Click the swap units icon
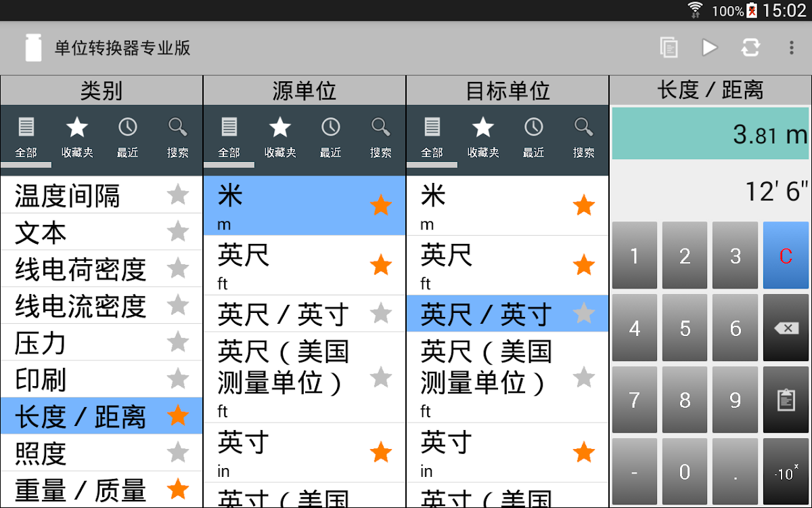Screen dimensions: 812x508 tap(750, 47)
